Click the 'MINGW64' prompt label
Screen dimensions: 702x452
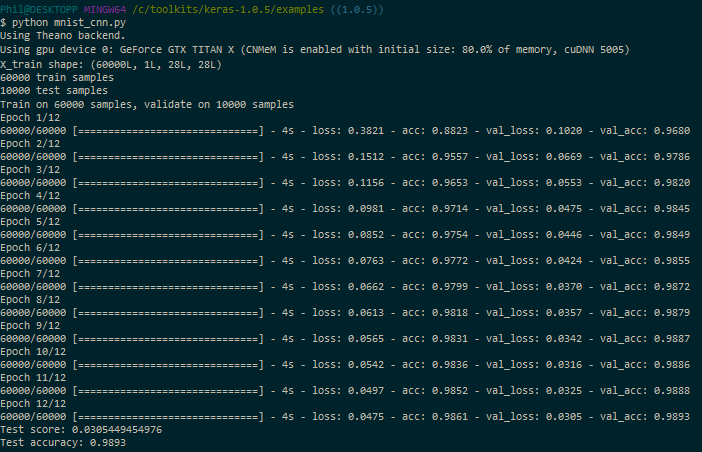[x=105, y=9]
